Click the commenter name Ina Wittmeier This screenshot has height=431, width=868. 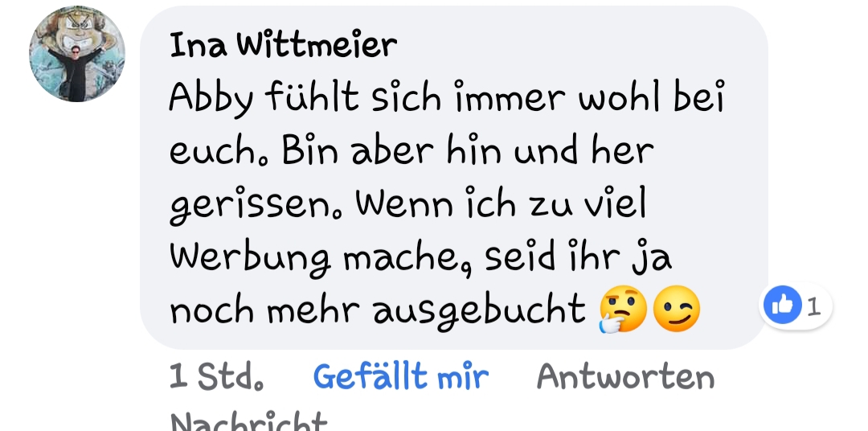coord(283,45)
